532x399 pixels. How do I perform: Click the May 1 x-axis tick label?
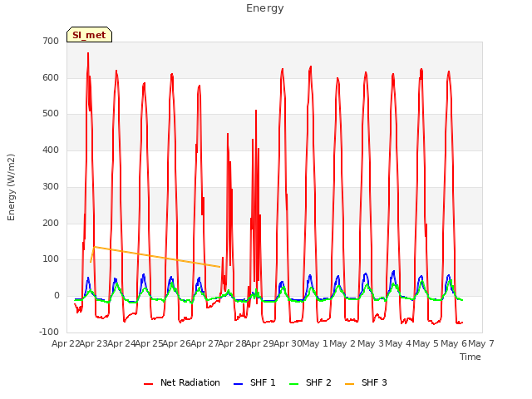pyautogui.click(x=315, y=343)
